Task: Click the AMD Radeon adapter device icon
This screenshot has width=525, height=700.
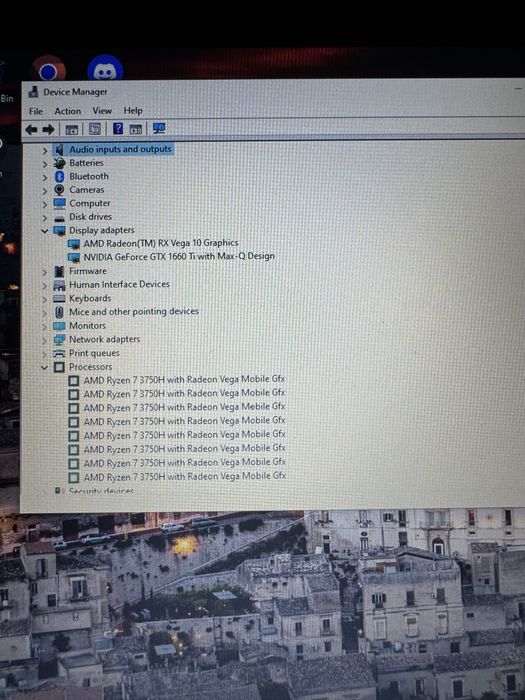Action: pos(74,244)
